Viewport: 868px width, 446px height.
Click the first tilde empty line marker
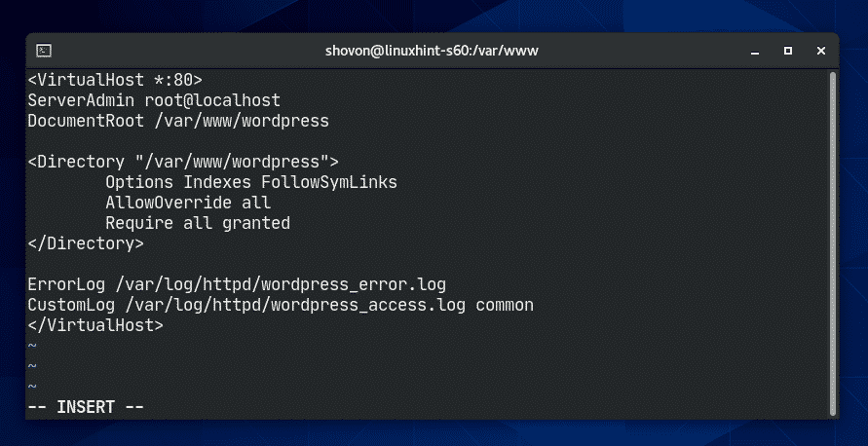click(32, 346)
